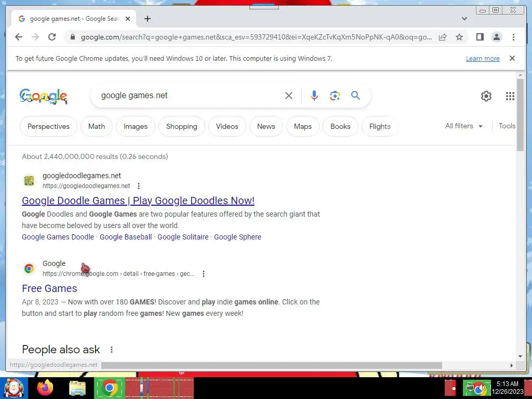Select the googledoodlegames.net site name text
The height and width of the screenshot is (399, 532).
coord(82,176)
